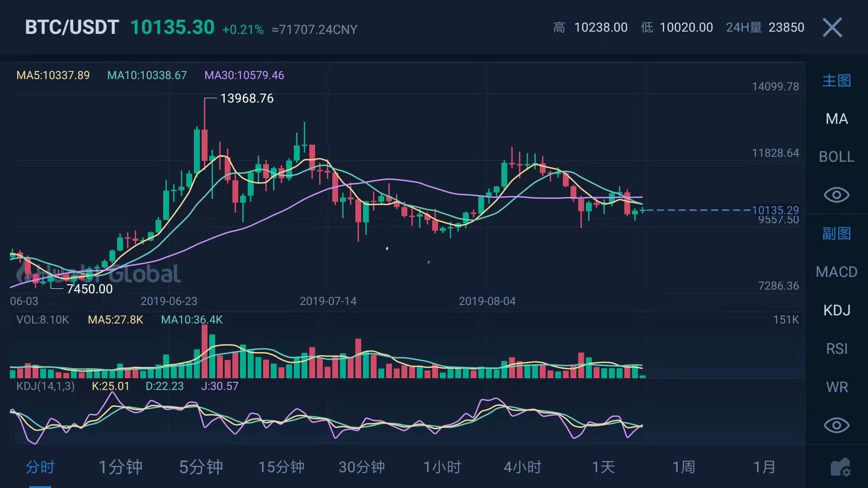This screenshot has height=488, width=868.
Task: Select the 分时 timeframe tab
Action: pos(40,467)
